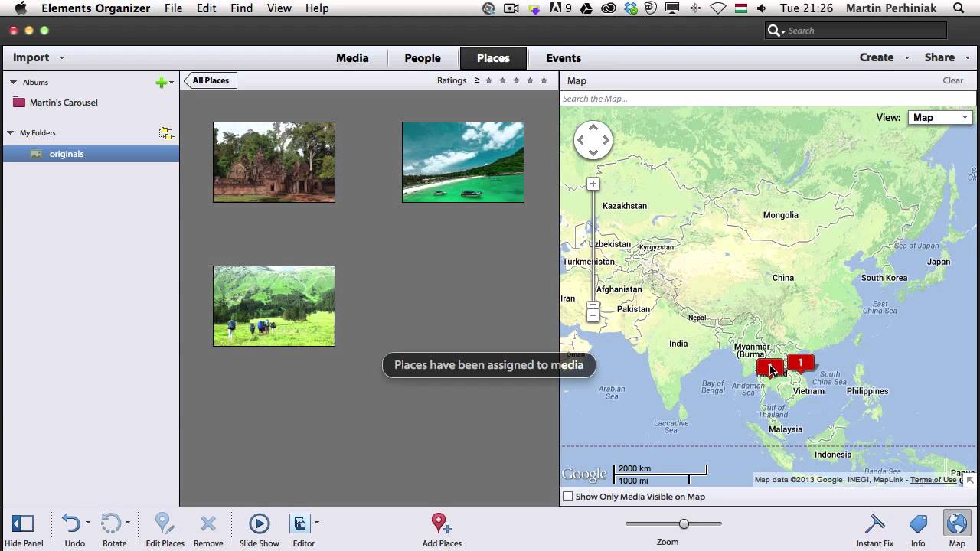Open the Apple menu
This screenshot has width=980, height=551.
[21, 8]
